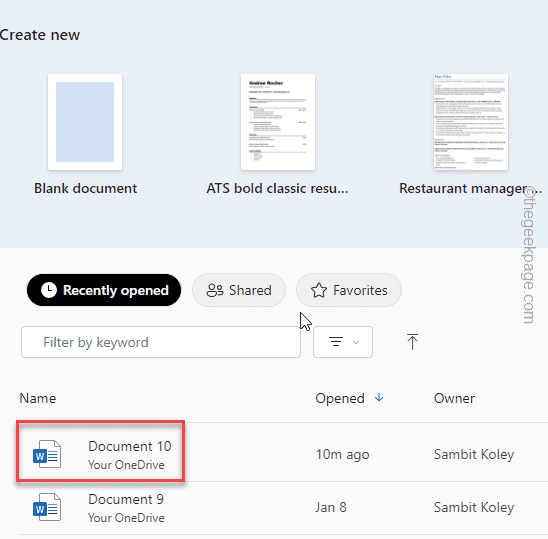Switch to the Shared tab
Screen dimensions: 548x539
239,290
